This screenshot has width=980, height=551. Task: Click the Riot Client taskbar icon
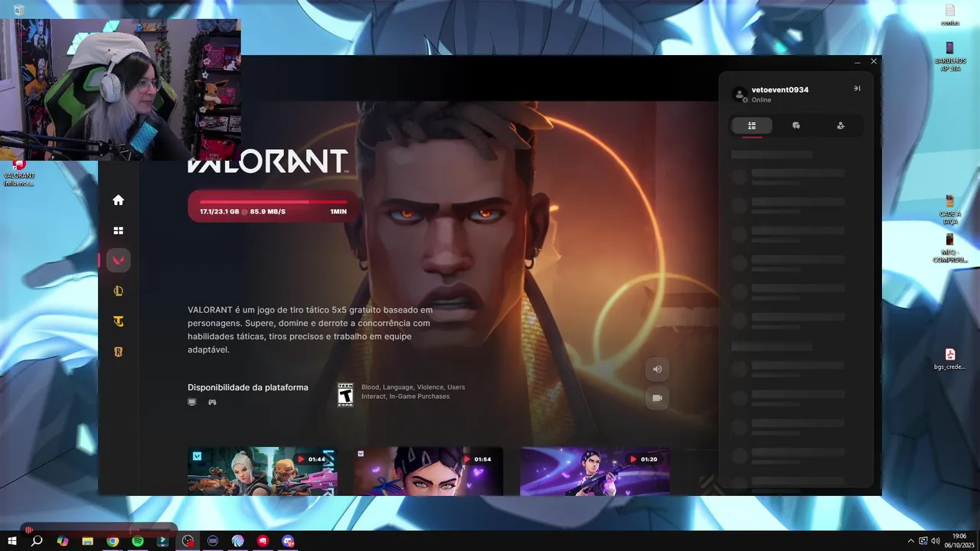pyautogui.click(x=263, y=541)
